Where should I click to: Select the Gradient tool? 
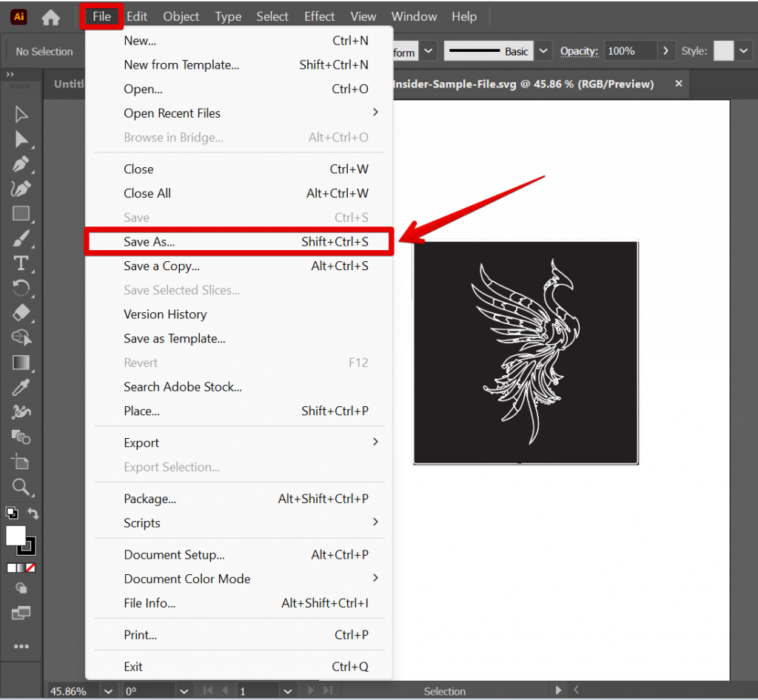(21, 363)
